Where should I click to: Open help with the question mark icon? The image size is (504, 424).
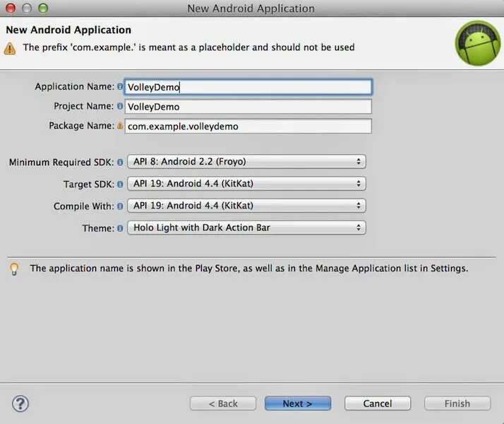(x=20, y=404)
